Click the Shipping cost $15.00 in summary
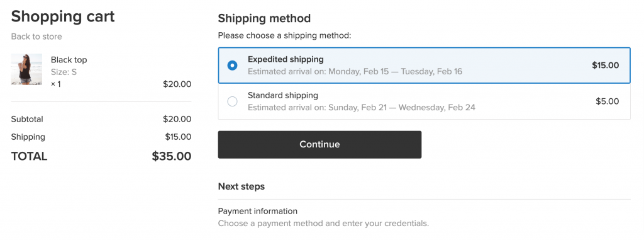The height and width of the screenshot is (240, 644). coord(178,137)
